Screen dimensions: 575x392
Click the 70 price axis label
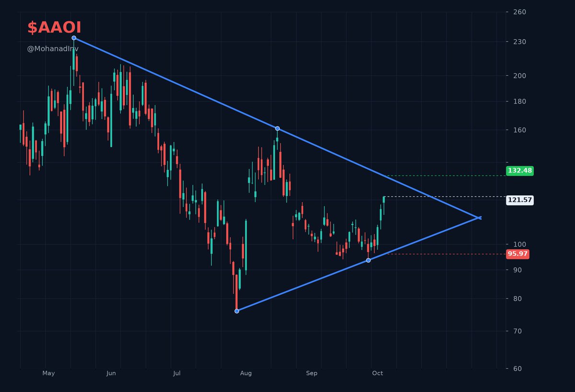(518, 332)
